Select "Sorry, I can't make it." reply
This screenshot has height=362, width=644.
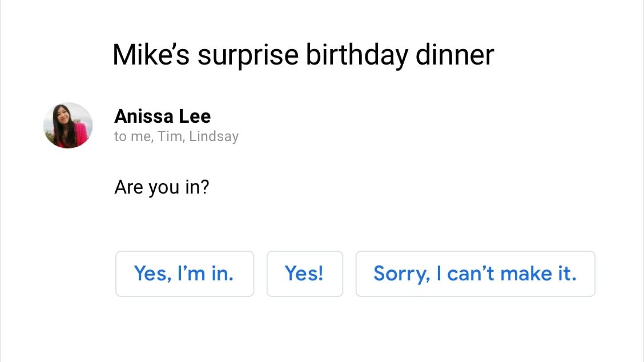[475, 273]
